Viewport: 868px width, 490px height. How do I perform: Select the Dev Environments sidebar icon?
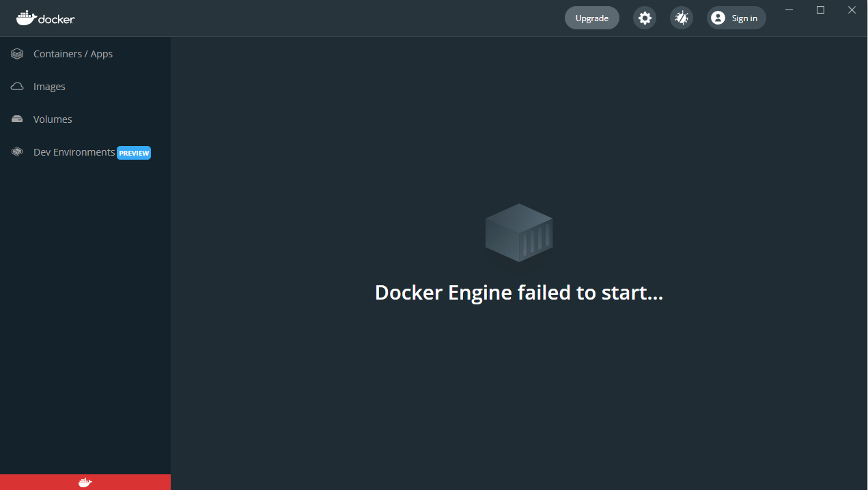(17, 152)
